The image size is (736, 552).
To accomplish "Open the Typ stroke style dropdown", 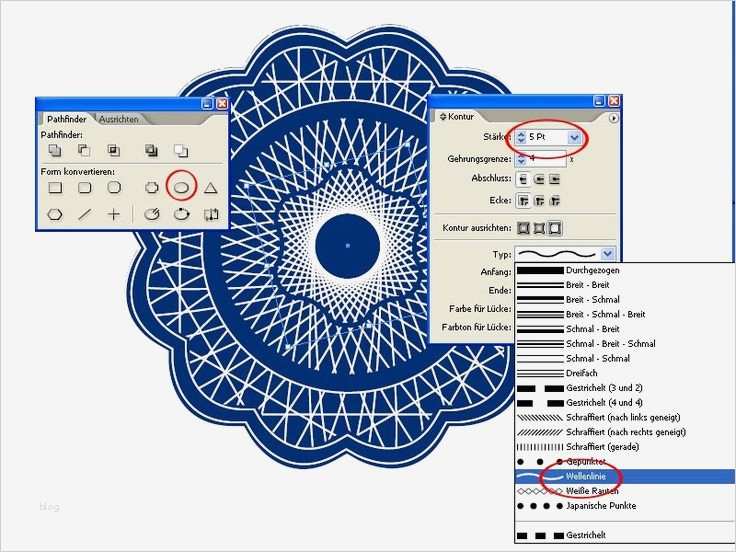I will tap(607, 254).
